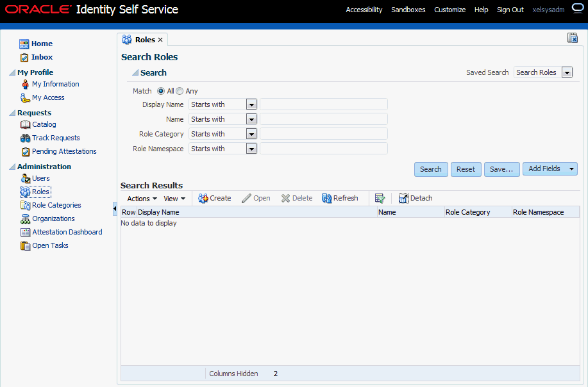Viewport: 588px width, 387px height.
Task: Click Accessibility in the top bar
Action: click(x=364, y=10)
